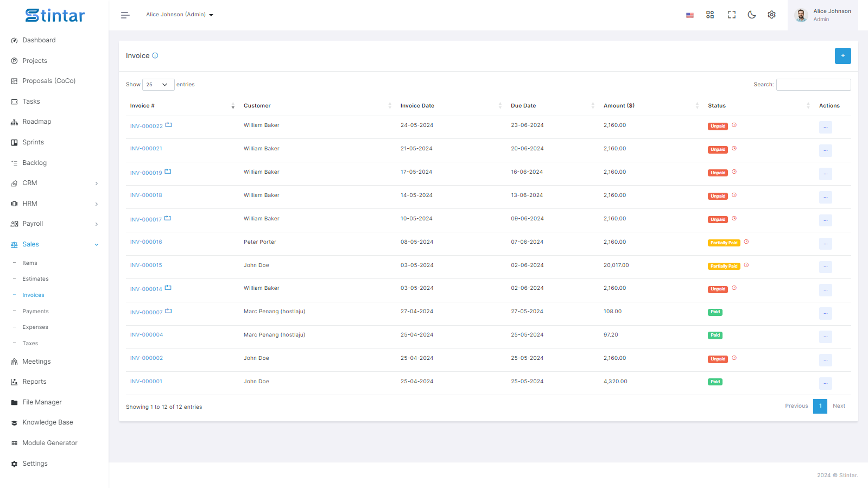868x488 pixels.
Task: Open Estimates under Sales
Action: tap(35, 279)
